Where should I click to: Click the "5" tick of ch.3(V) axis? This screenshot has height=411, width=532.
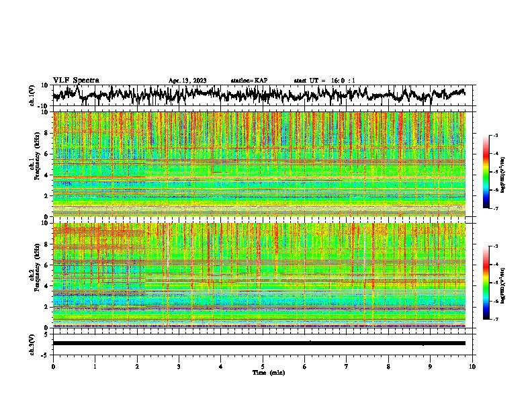point(46,334)
